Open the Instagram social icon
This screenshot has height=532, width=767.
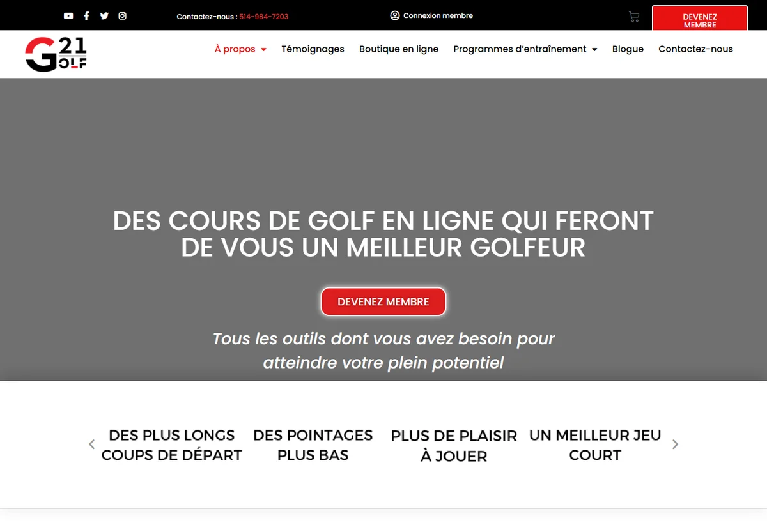(x=123, y=16)
